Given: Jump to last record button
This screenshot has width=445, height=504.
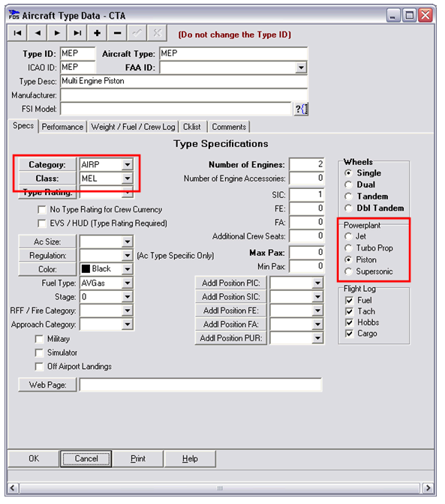Looking at the screenshot, I should click(77, 33).
